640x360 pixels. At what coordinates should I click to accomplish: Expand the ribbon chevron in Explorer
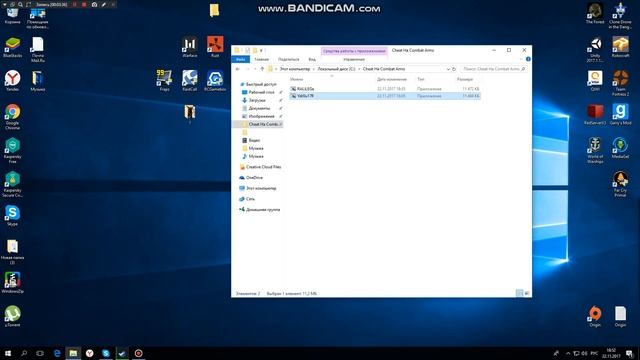521,59
